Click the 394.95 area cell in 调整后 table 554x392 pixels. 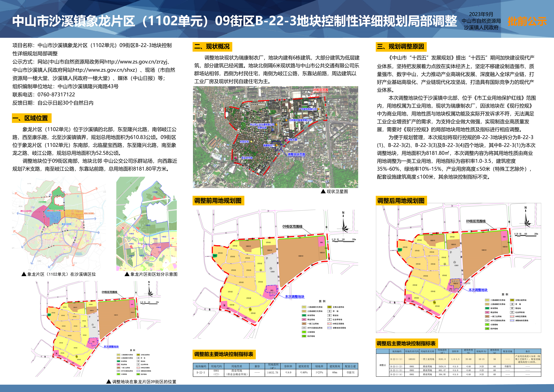tap(442, 374)
